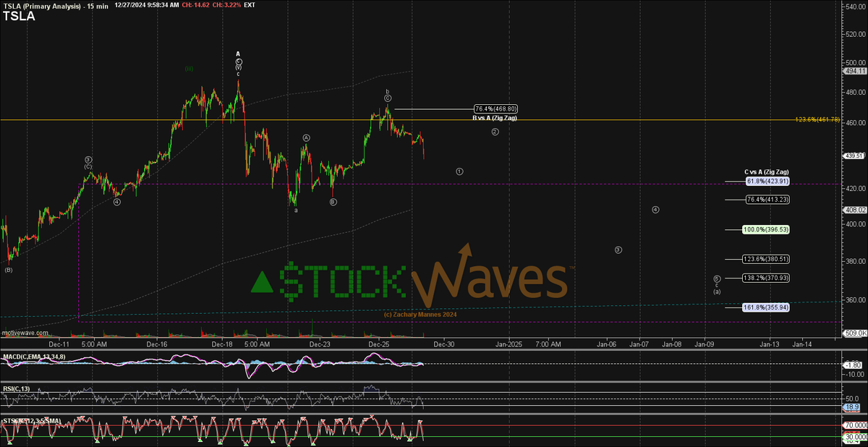The height and width of the screenshot is (447, 868).
Task: Select the yellow 123.6%(461.78) extension label
Action: tap(818, 119)
